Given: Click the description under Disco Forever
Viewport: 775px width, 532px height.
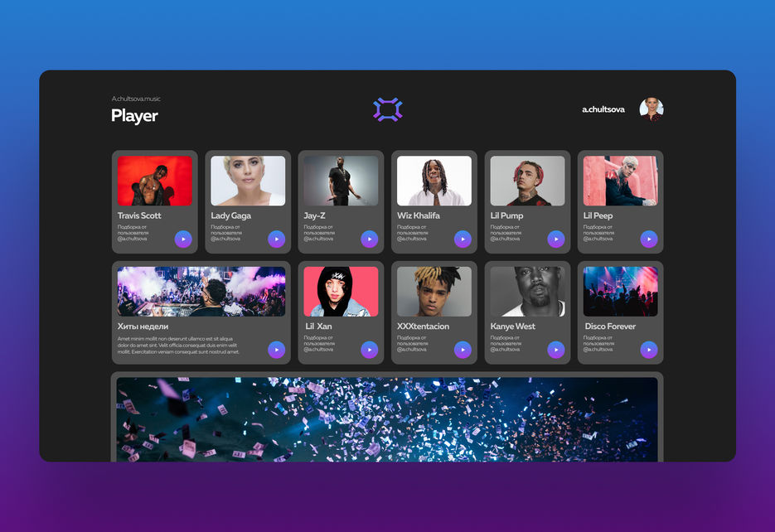Looking at the screenshot, I should (598, 343).
